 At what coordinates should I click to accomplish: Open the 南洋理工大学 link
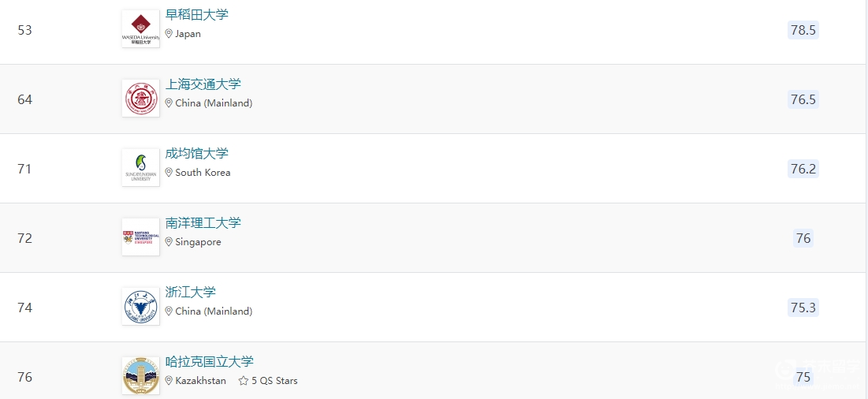point(203,223)
